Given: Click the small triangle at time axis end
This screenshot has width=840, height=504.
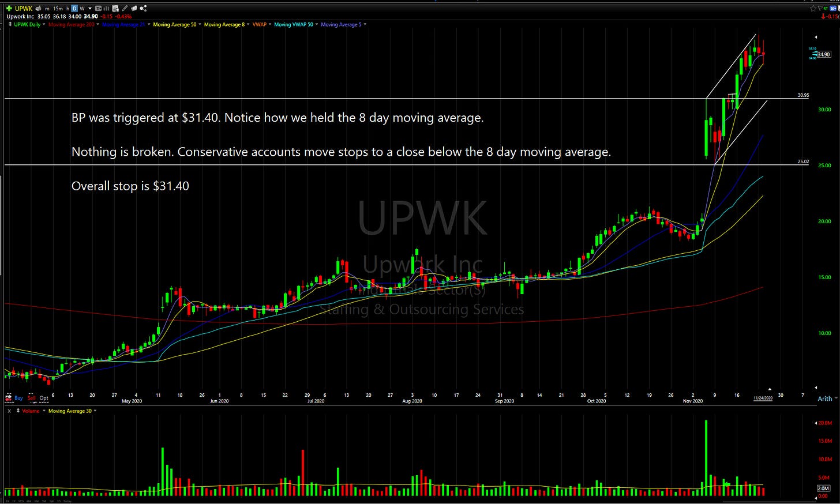Looking at the screenshot, I should pos(770,389).
